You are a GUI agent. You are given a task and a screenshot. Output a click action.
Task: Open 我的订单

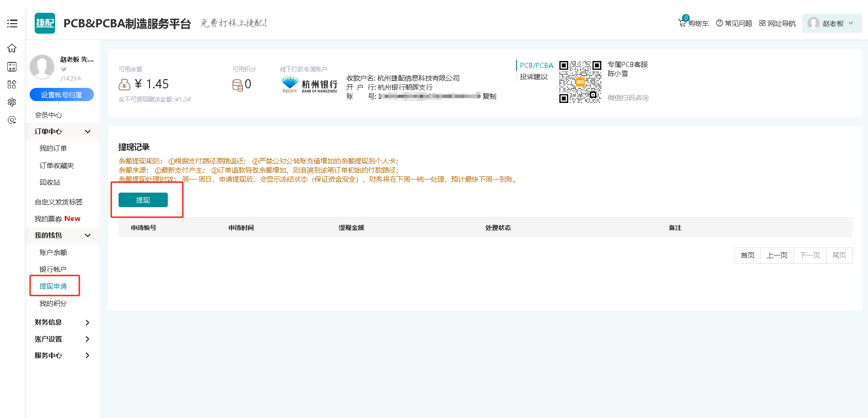(x=53, y=148)
